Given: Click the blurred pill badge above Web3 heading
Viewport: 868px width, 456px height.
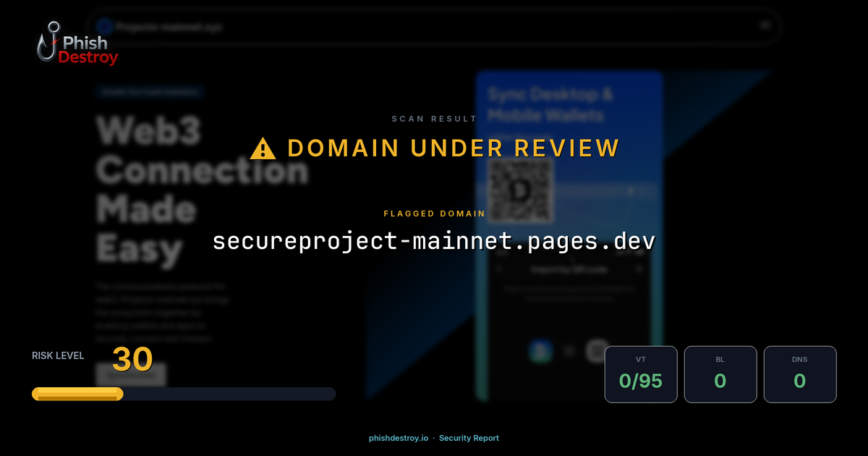Looking at the screenshot, I should point(149,92).
